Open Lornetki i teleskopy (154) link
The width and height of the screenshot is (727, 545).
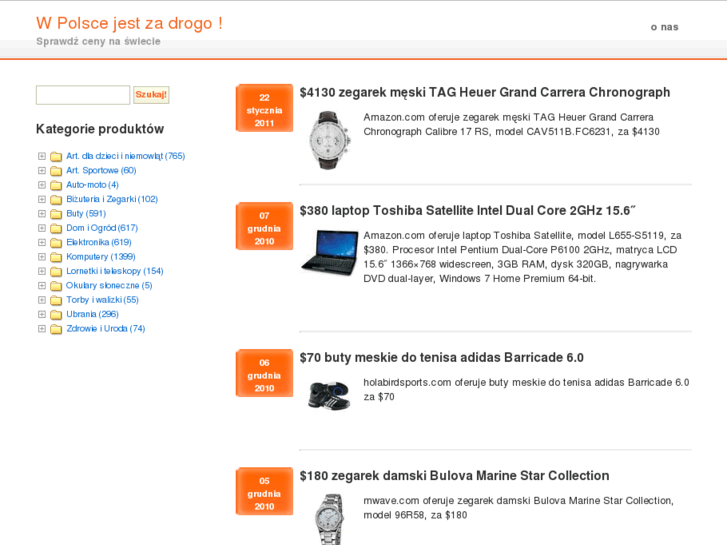pyautogui.click(x=115, y=271)
